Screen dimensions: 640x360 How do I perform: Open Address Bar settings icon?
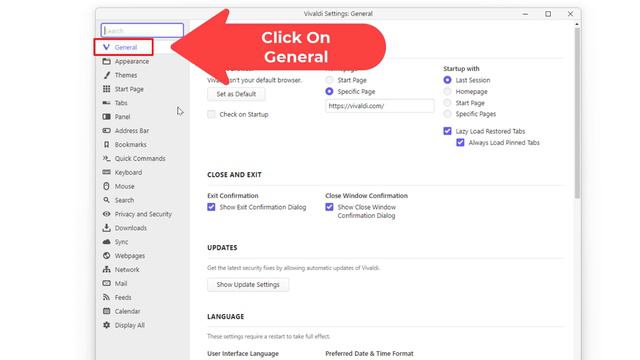point(107,131)
